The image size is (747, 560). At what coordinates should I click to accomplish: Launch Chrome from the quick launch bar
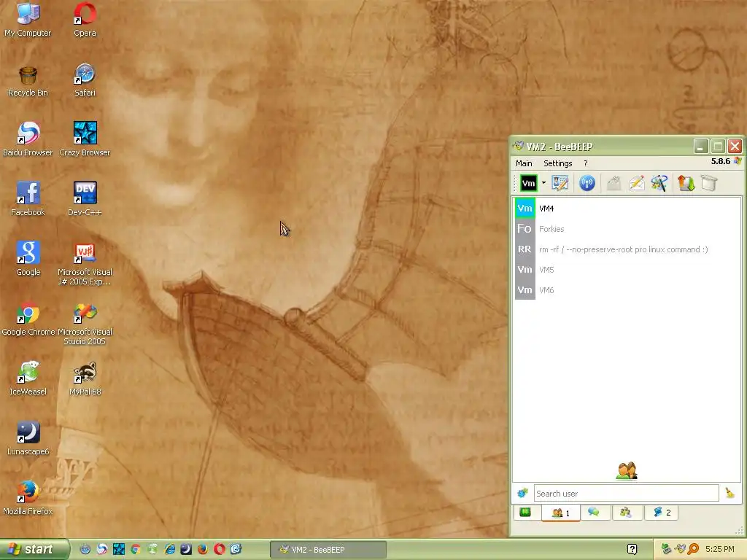[136, 549]
